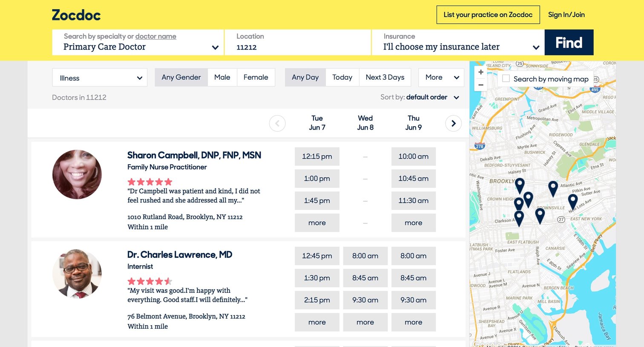Click Sharon Campbell's profile photo
The width and height of the screenshot is (644, 347).
[77, 174]
